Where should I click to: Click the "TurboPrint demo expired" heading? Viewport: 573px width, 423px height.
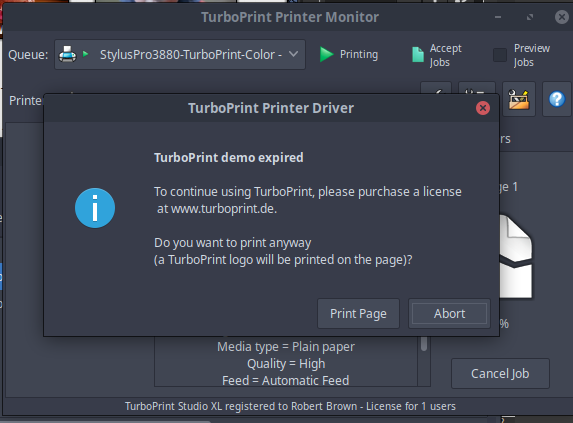tap(229, 157)
